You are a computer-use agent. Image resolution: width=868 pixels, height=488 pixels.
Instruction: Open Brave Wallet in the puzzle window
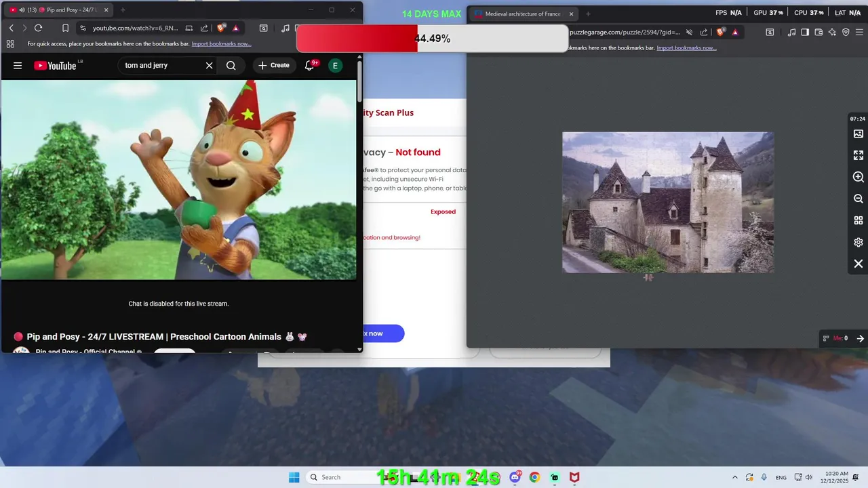coord(818,32)
